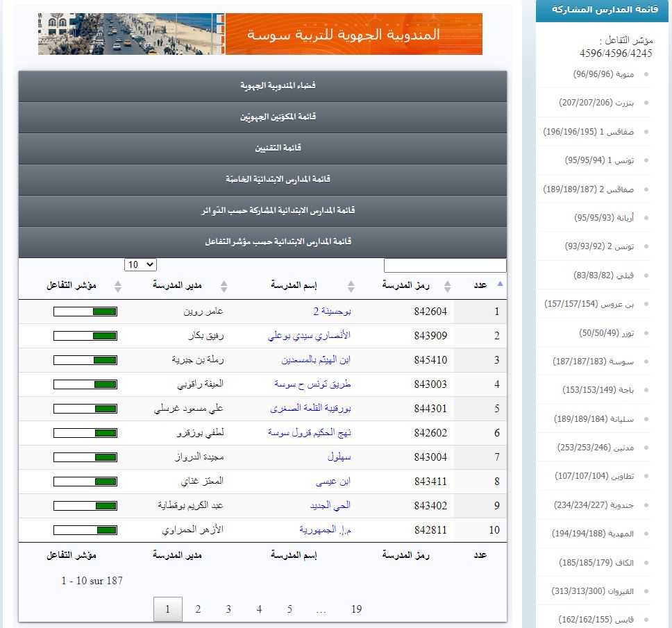The image size is (672, 628).
Task: Open the school link نهج الحكيم قرول سوسة
Action: pyautogui.click(x=310, y=432)
